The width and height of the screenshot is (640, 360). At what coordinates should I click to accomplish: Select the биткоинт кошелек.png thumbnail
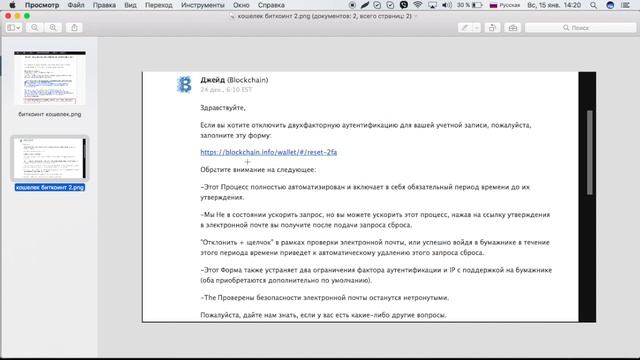point(50,78)
